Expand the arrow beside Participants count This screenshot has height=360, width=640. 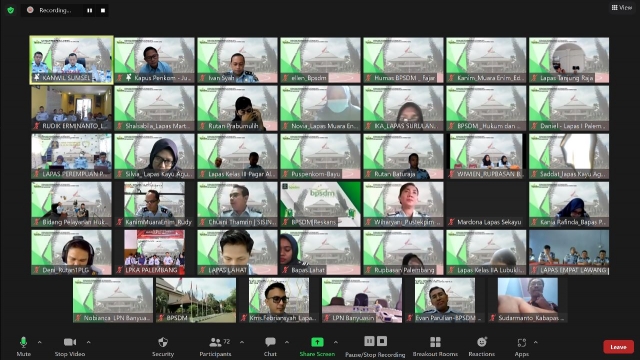[x=242, y=342]
